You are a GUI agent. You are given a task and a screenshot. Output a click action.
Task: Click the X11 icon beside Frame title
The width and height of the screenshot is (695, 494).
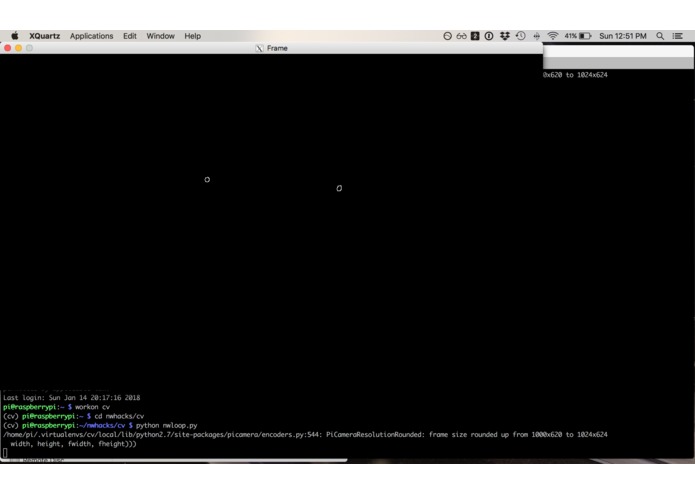point(259,48)
